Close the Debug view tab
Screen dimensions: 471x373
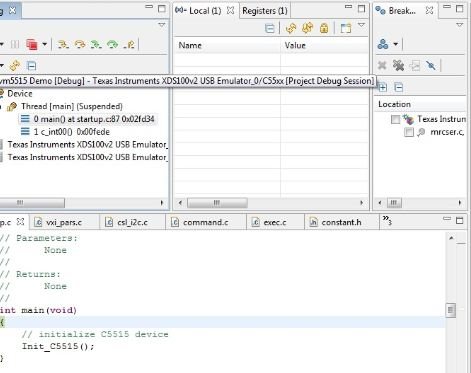[x=12, y=10]
